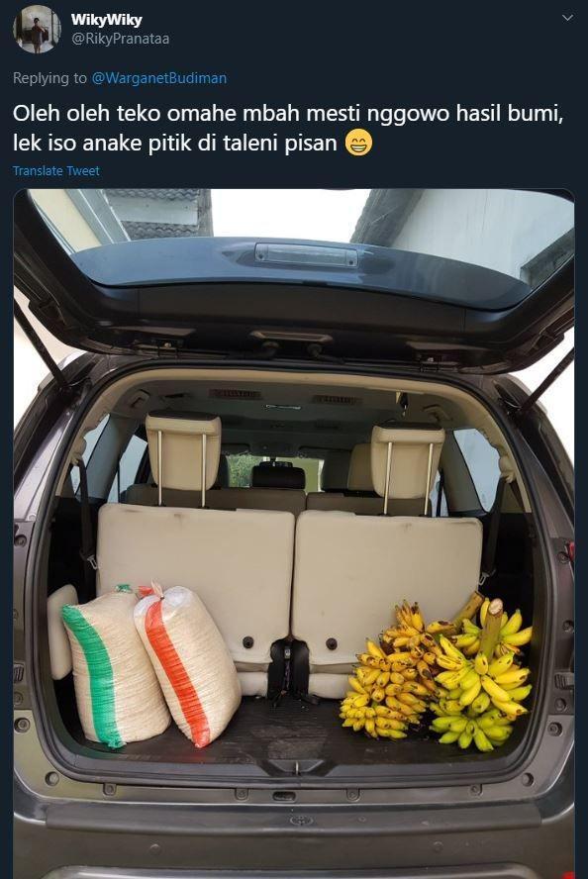Click the tweet text starting with Oleh oleh
This screenshot has height=879, width=588.
pos(288,129)
